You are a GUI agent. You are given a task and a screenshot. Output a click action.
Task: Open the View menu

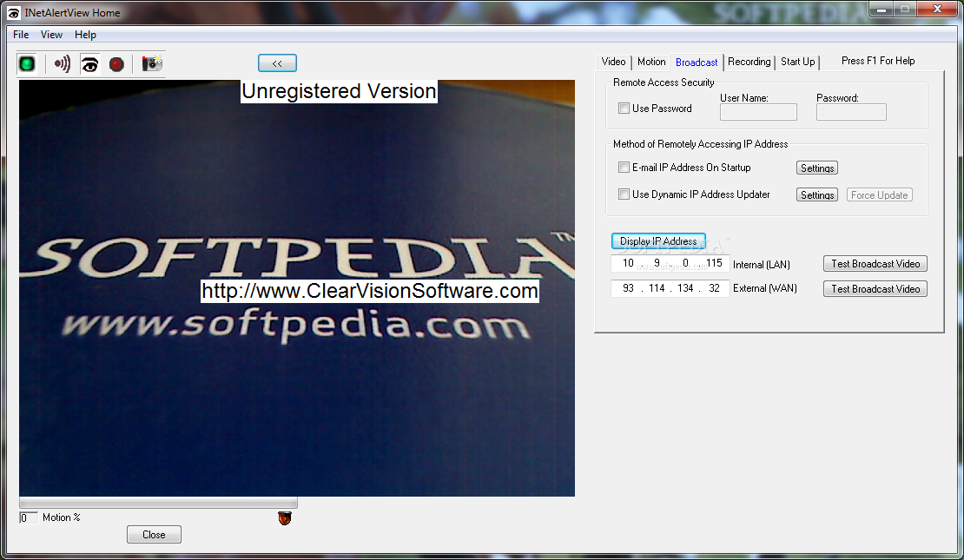pyautogui.click(x=51, y=35)
